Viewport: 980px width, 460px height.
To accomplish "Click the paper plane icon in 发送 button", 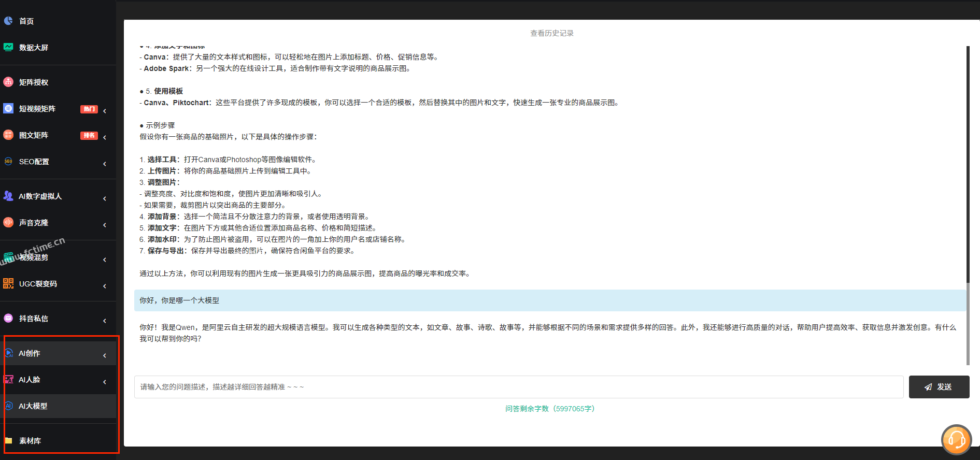I will 928,387.
